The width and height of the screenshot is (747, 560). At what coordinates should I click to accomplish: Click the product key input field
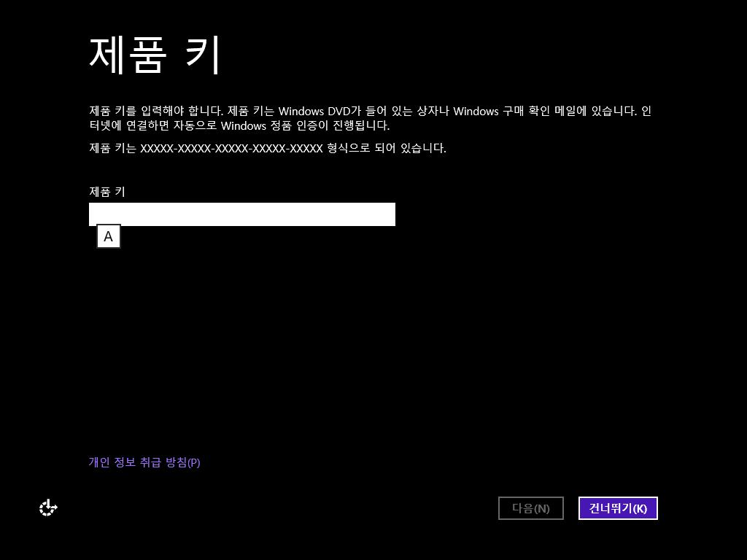[242, 214]
